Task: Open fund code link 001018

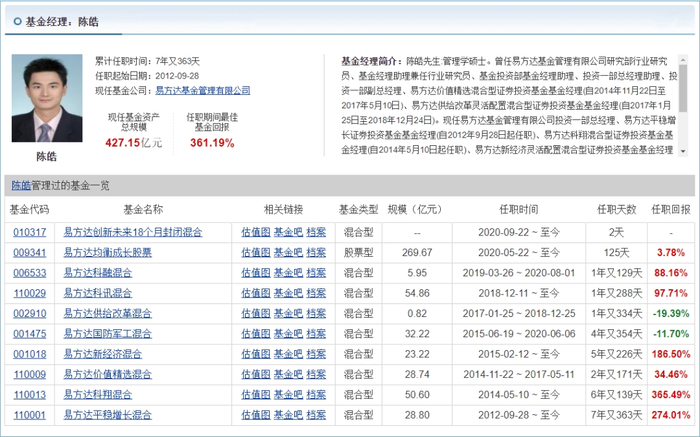Action: coord(29,354)
